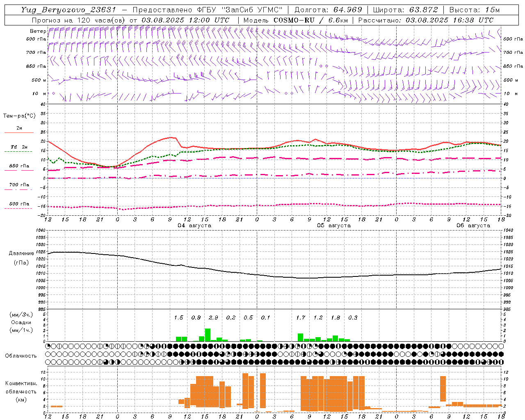
Task: Click the Ветер panel label
Action: [x=38, y=31]
